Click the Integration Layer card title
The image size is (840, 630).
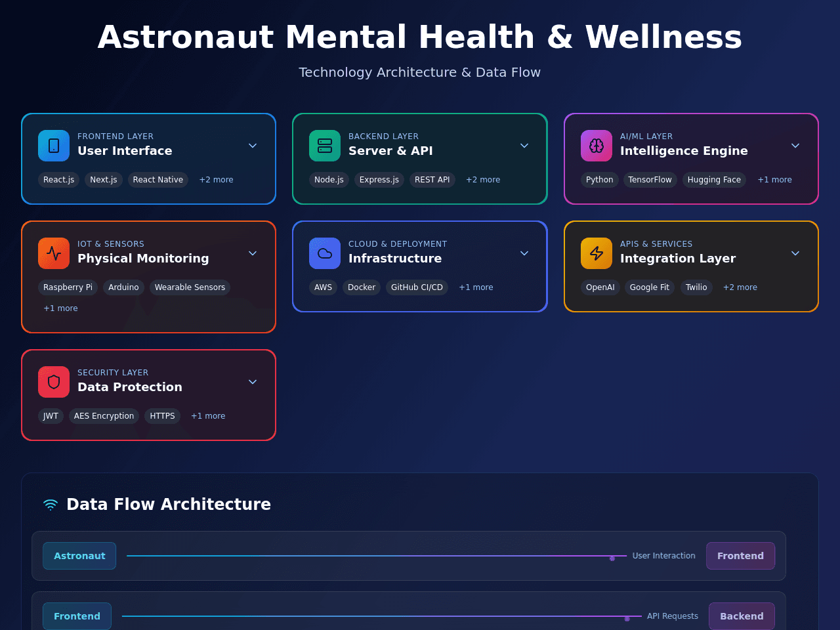tap(678, 259)
